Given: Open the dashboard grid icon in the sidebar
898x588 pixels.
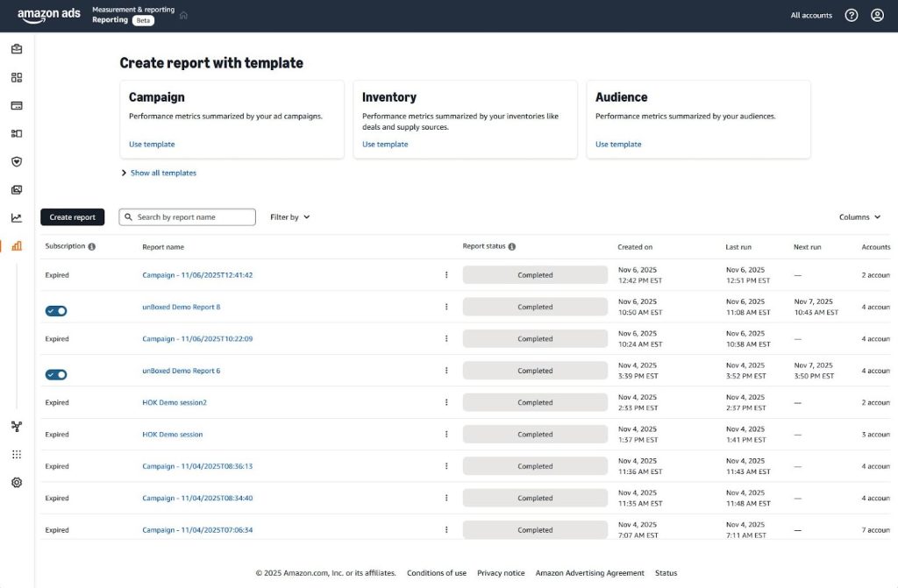Looking at the screenshot, I should pyautogui.click(x=17, y=77).
